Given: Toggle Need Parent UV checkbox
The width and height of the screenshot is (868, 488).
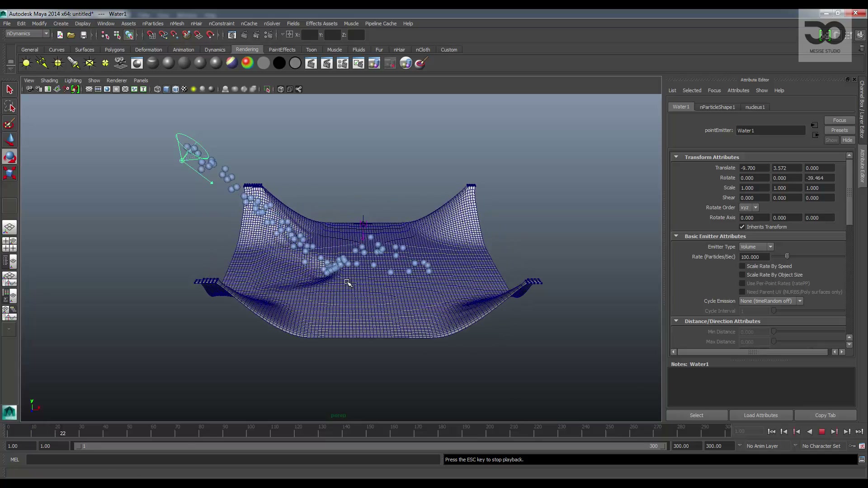Looking at the screenshot, I should pos(742,292).
